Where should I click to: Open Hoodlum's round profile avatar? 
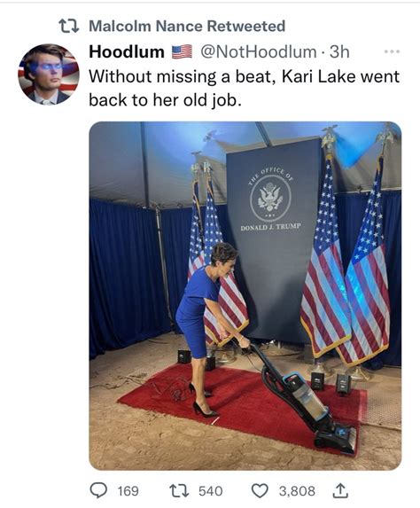(x=49, y=74)
